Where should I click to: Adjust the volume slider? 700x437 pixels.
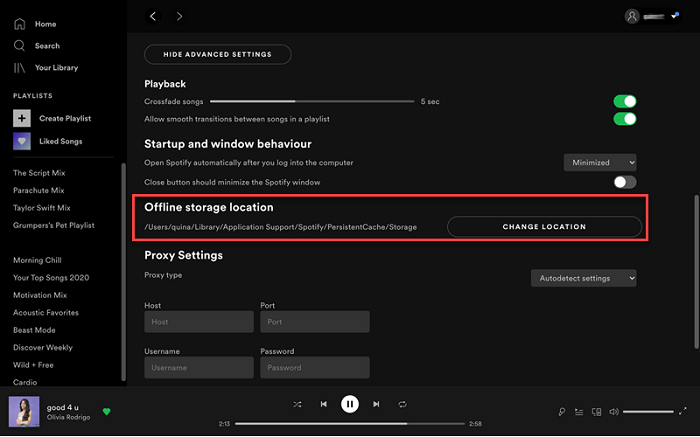[x=648, y=412]
